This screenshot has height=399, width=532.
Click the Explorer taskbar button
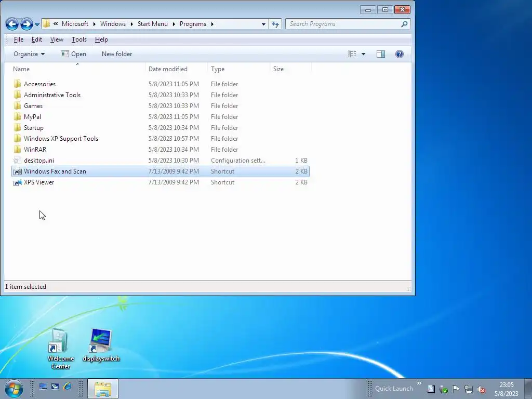(103, 389)
